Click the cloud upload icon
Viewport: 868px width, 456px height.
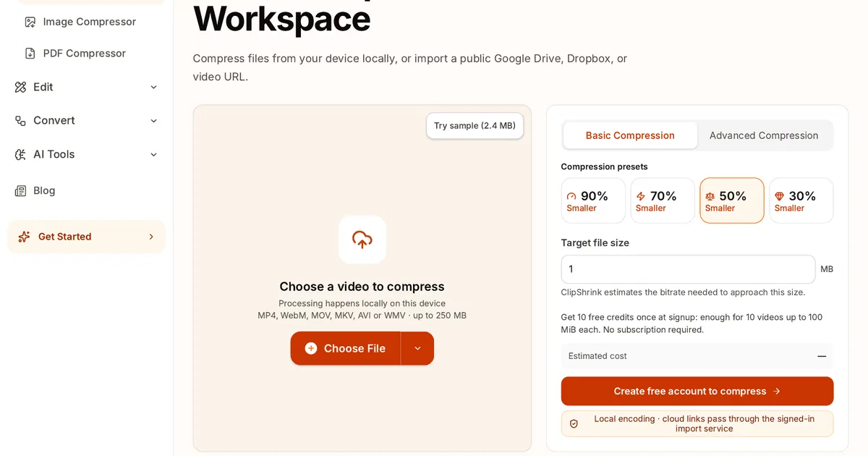point(362,240)
